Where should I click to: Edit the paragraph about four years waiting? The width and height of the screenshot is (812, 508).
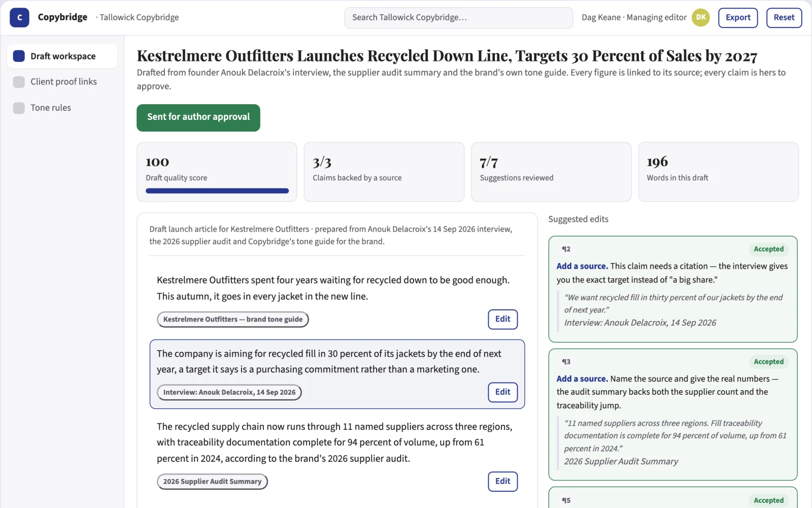click(503, 320)
